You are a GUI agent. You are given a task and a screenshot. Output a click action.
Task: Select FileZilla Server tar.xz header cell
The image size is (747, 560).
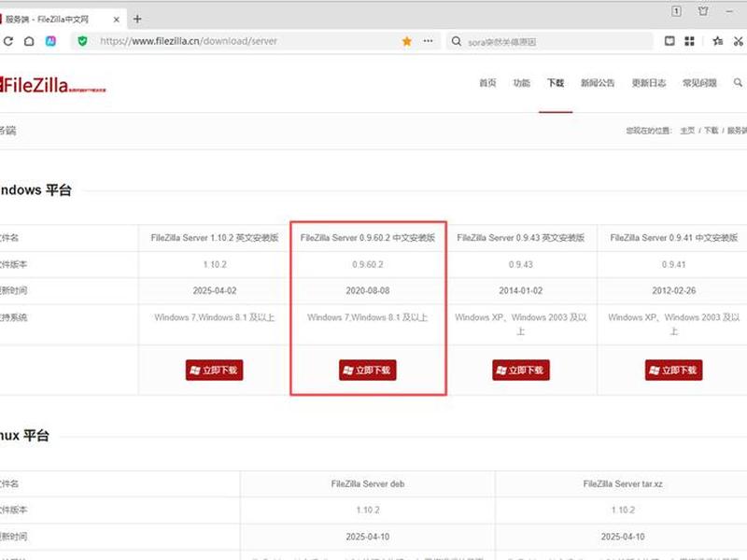(x=623, y=483)
